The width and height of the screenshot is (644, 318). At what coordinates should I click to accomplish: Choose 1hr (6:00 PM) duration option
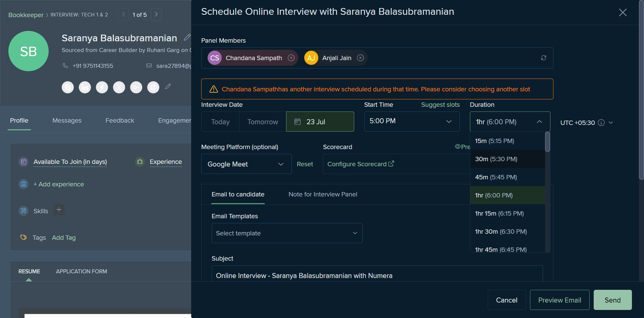point(507,195)
